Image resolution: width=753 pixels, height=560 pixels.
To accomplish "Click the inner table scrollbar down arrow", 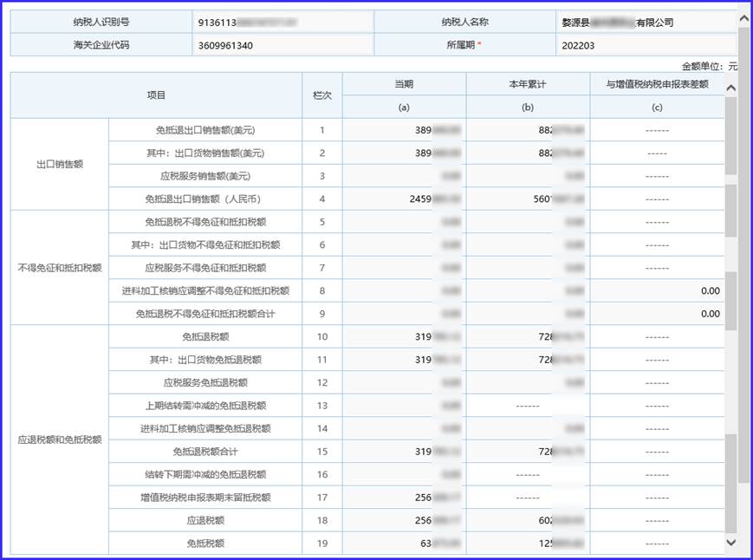I will (730, 542).
